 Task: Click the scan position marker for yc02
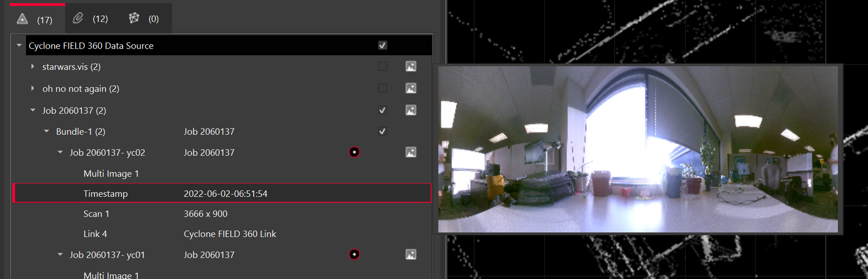click(x=354, y=152)
